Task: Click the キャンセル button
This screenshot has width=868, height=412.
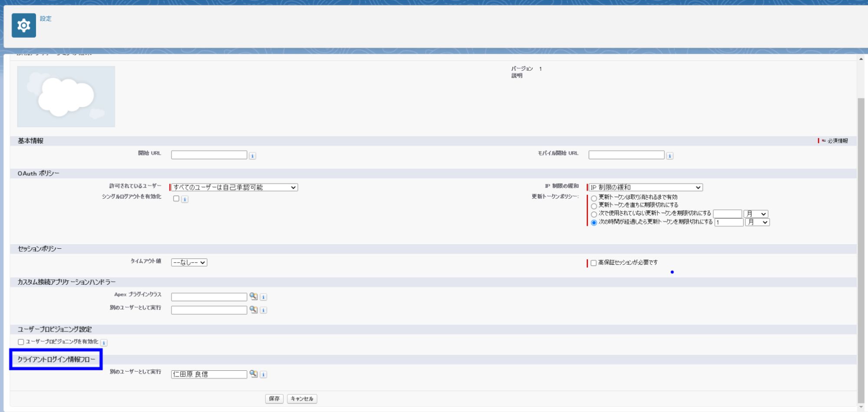Action: pos(302,399)
